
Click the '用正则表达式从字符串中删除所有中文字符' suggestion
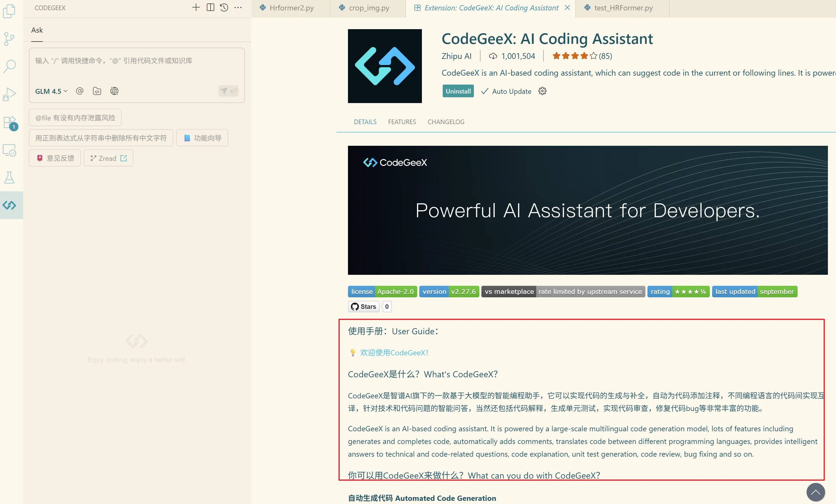[x=101, y=138]
